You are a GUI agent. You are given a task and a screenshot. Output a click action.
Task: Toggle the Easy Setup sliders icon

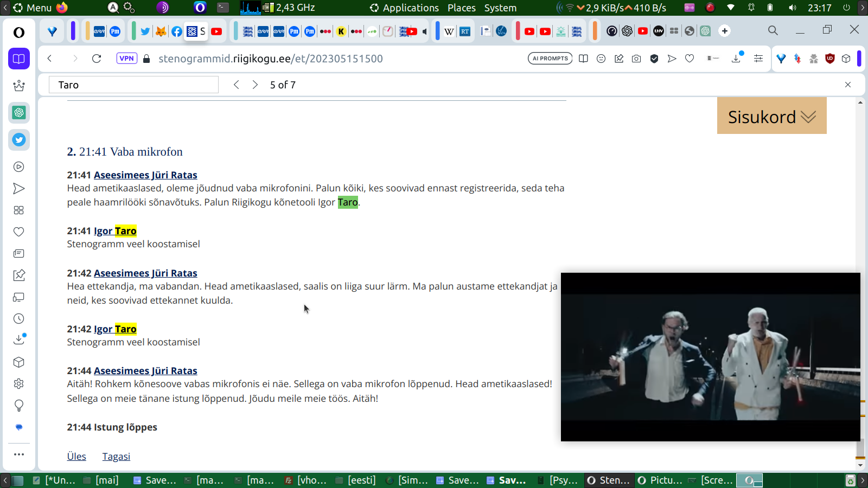click(758, 59)
